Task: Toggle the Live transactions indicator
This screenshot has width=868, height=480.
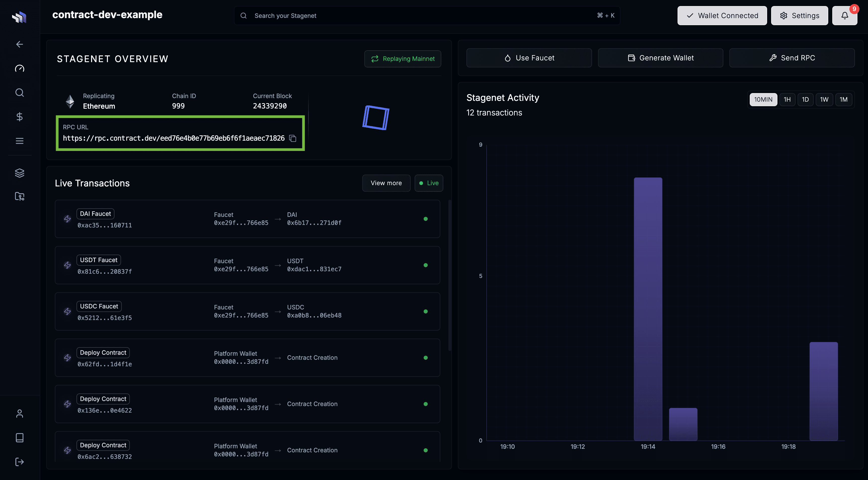Action: (429, 183)
